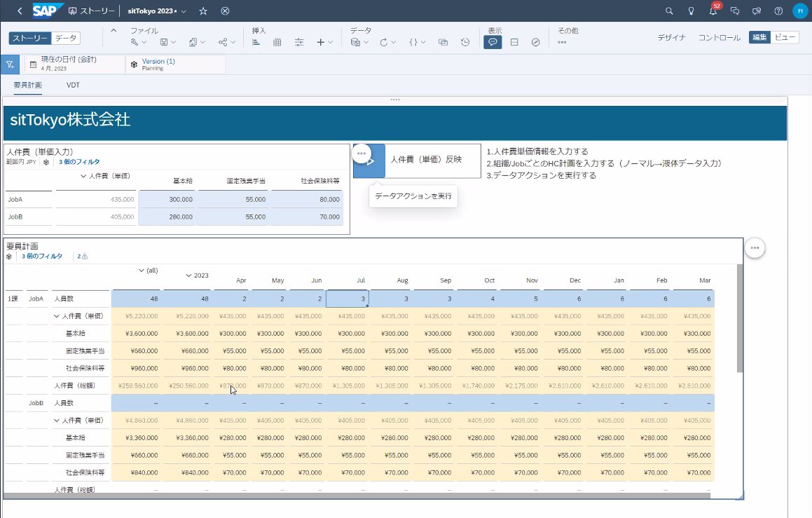
Task: Open the plus add-more dropdown
Action: [x=324, y=43]
